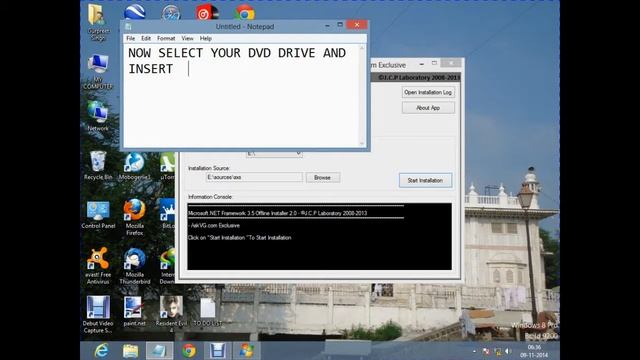640x360 pixels.
Task: Click the Action Center flag tray icon
Action: coord(486,351)
